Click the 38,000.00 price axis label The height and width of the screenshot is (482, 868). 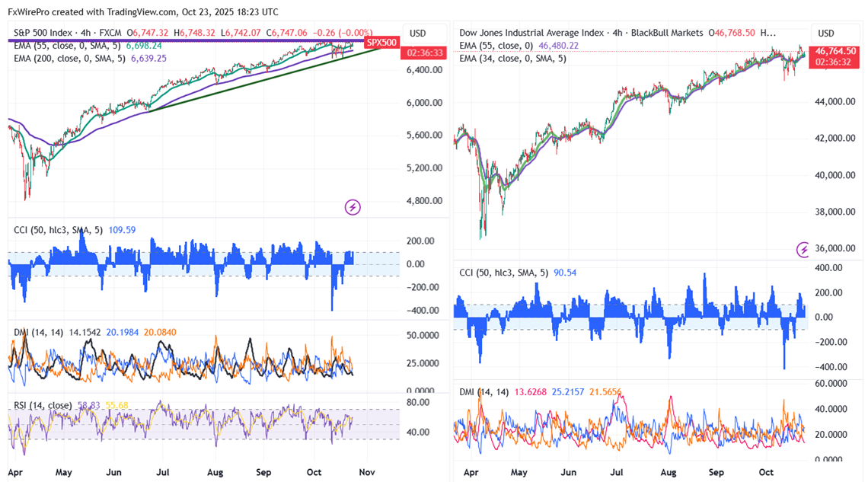(835, 212)
